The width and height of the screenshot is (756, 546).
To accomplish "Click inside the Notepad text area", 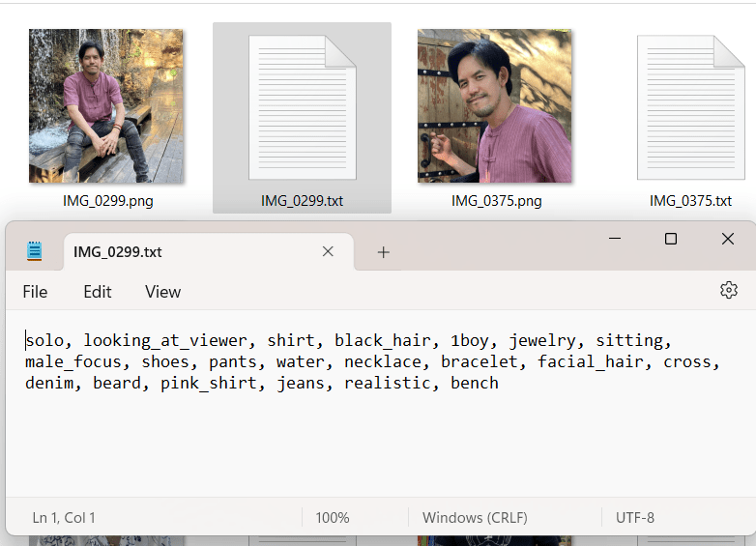I will (x=377, y=435).
